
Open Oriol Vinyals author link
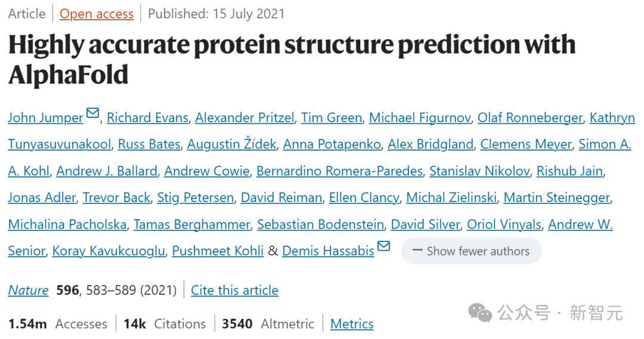(x=504, y=225)
